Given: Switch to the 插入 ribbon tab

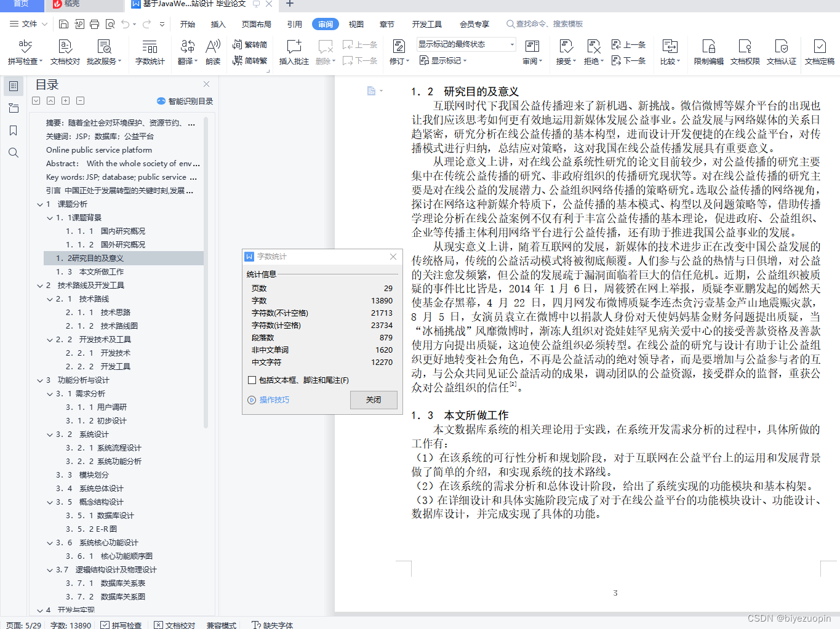Looking at the screenshot, I should pyautogui.click(x=218, y=24).
